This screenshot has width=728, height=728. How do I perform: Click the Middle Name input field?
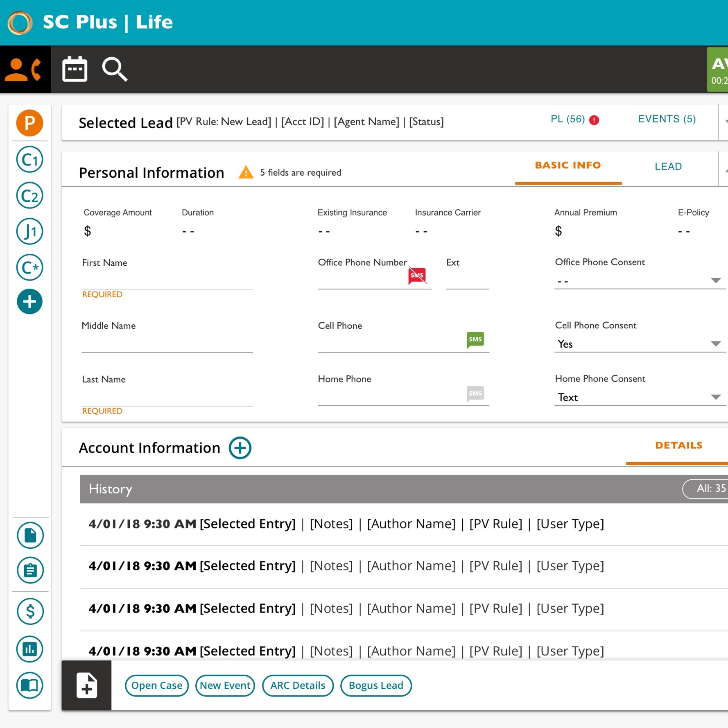click(x=167, y=343)
